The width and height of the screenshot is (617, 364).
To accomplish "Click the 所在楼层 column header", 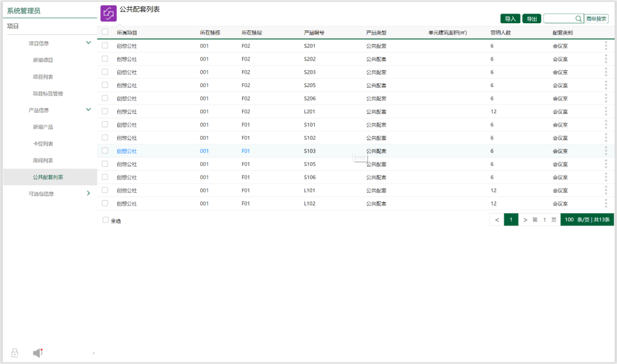I will (x=252, y=33).
